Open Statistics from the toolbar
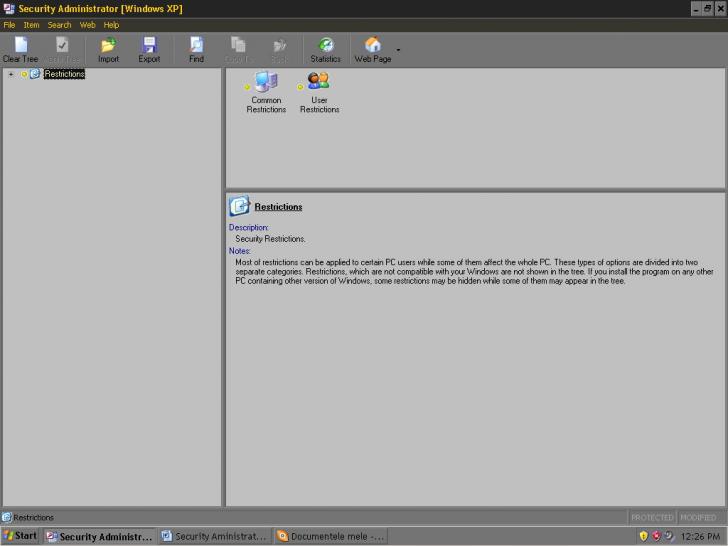This screenshot has width=728, height=546. click(325, 50)
